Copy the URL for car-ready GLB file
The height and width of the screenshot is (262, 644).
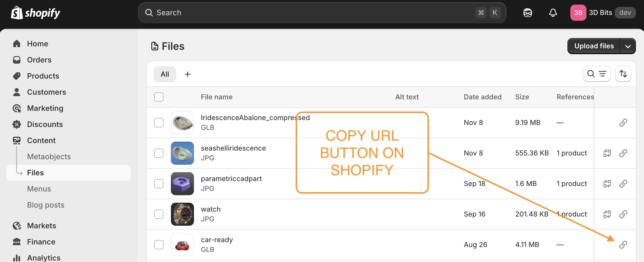623,244
